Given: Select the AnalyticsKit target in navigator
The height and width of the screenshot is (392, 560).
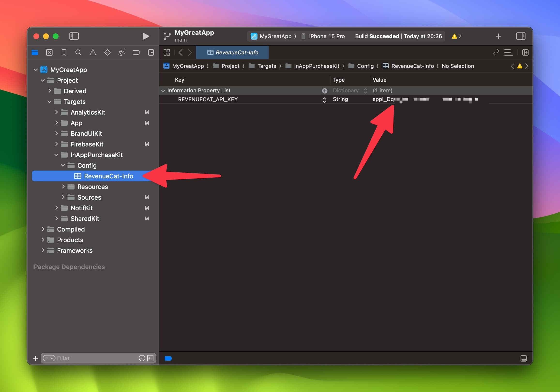Looking at the screenshot, I should 88,112.
